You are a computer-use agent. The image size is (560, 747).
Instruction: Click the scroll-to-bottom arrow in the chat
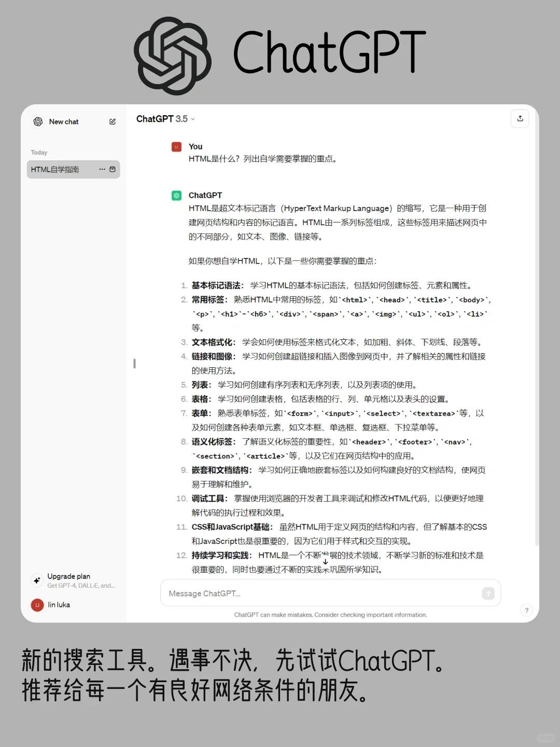[x=326, y=562]
